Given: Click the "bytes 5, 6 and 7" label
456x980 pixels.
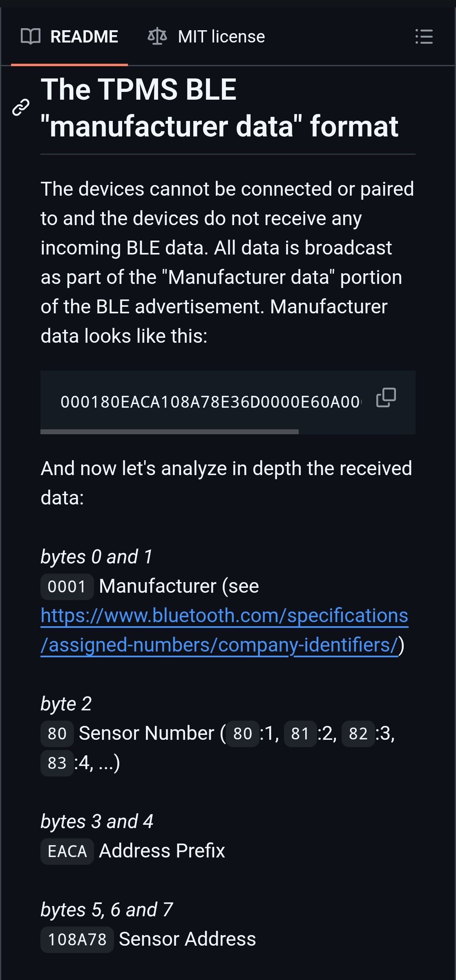Looking at the screenshot, I should [x=107, y=910].
